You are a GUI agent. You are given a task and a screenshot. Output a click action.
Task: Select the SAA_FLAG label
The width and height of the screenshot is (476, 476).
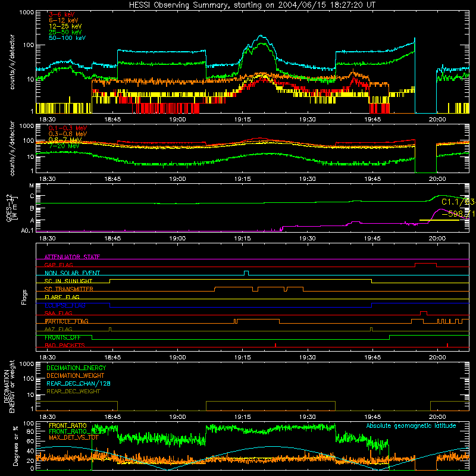tap(58, 313)
